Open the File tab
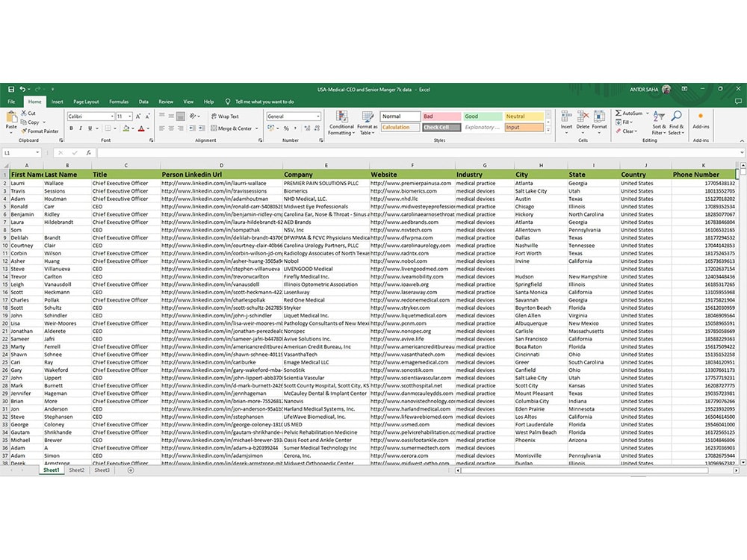The height and width of the screenshot is (560, 747). click(11, 102)
